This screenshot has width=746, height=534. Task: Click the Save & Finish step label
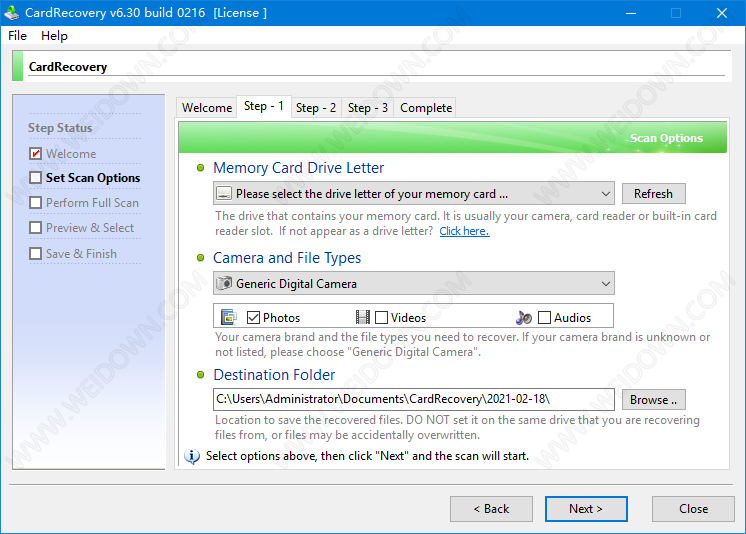(81, 254)
